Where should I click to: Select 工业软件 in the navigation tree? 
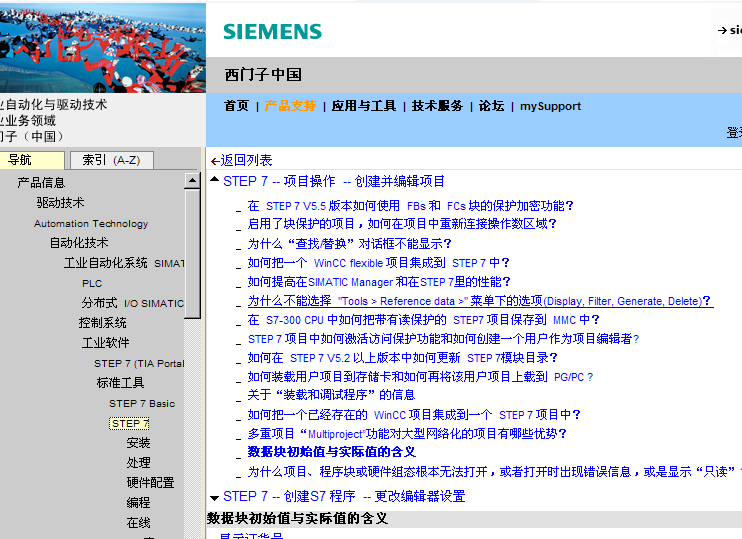click(105, 343)
